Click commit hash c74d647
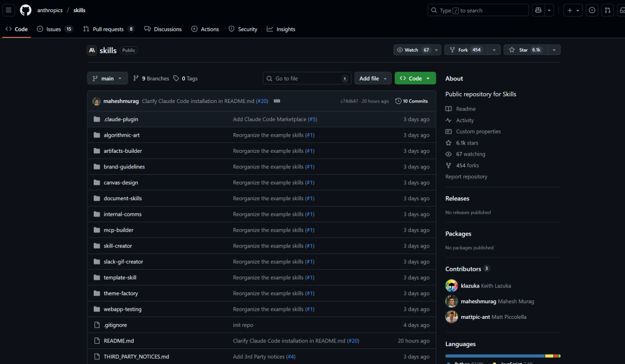This screenshot has height=364, width=625. tap(349, 101)
